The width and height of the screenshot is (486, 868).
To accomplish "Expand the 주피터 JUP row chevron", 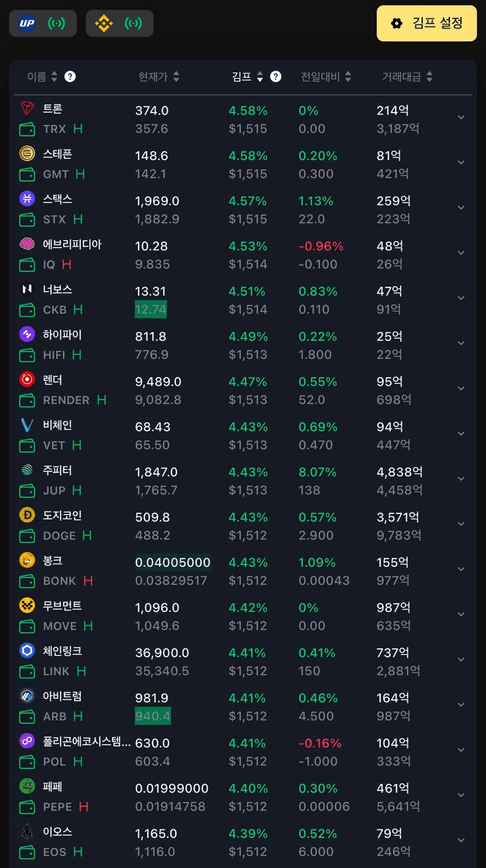I will tap(461, 479).
